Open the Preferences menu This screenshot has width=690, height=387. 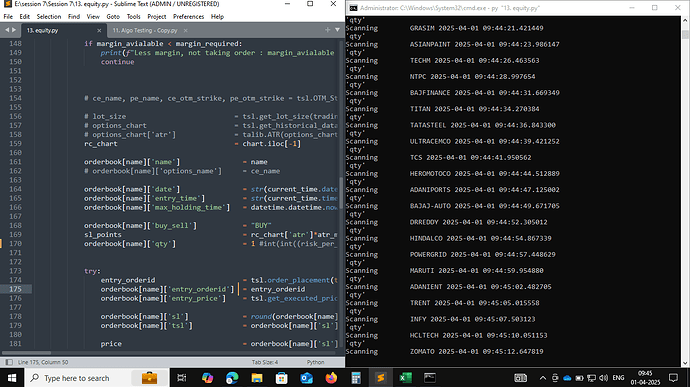click(188, 17)
